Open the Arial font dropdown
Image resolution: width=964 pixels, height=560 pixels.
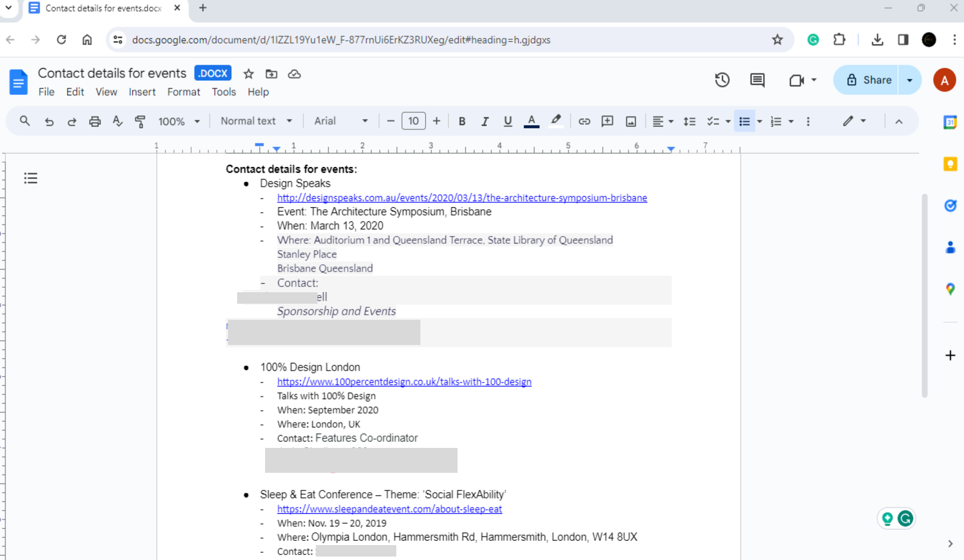(340, 121)
